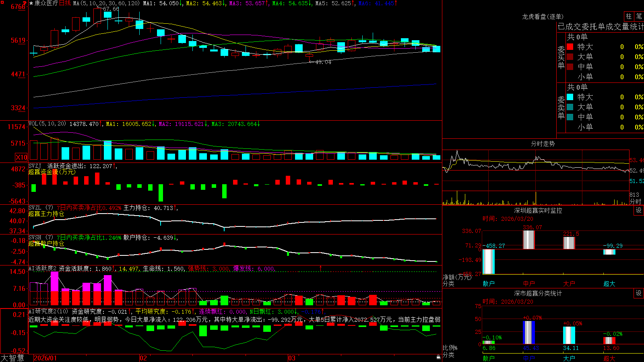Click the MA(5,10,20,30,60,120) indicator parameters

(x=106, y=3)
